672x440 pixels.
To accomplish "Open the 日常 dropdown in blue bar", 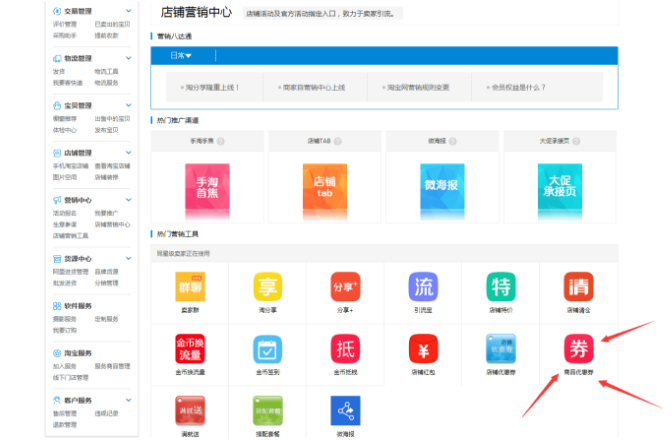I will tap(181, 56).
